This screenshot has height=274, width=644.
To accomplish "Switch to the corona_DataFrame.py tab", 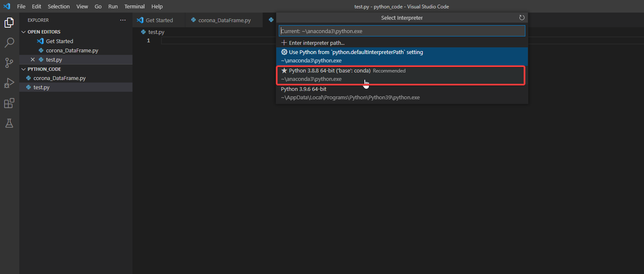I will 224,20.
